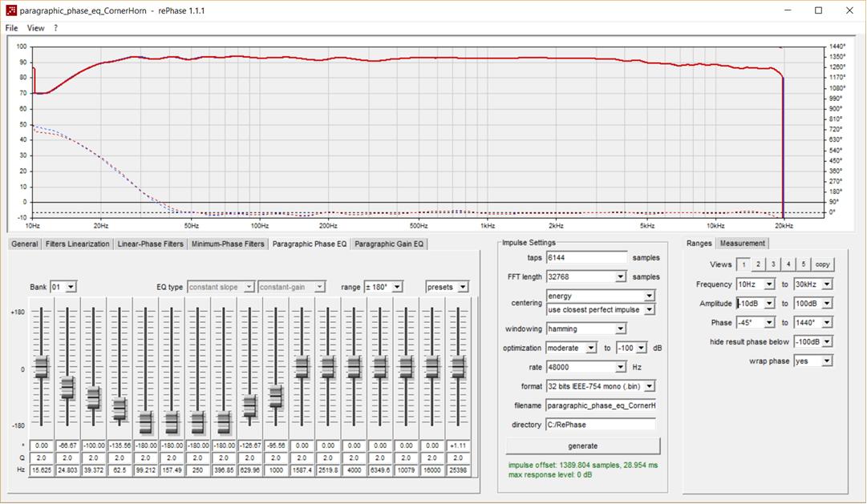This screenshot has height=504, width=867.
Task: Click the 62.5 Hz phase slider handle
Action: pyautogui.click(x=120, y=409)
